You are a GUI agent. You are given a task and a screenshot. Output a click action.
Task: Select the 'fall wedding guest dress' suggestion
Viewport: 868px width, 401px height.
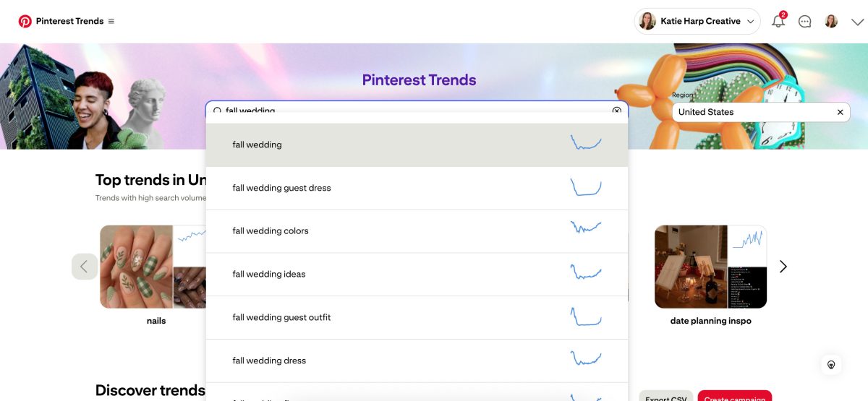pyautogui.click(x=417, y=188)
